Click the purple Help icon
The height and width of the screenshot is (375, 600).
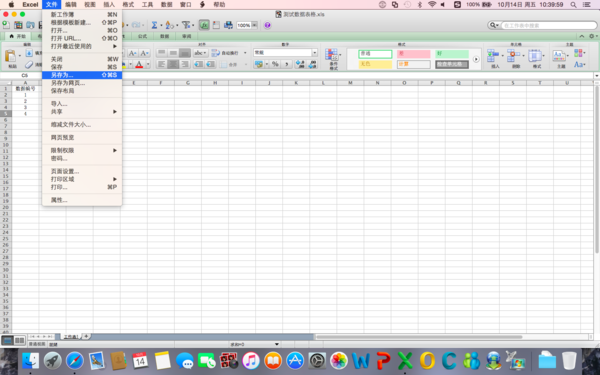point(267,25)
